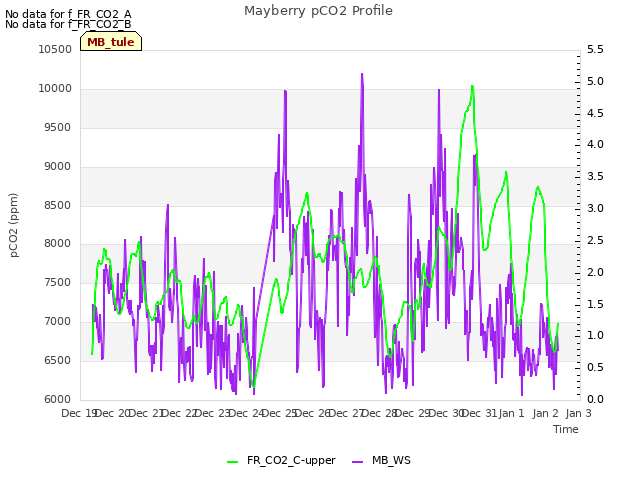Screen dimensions: 640x480
Task: Click the green line peak near Dec 30
Action: [472, 86]
